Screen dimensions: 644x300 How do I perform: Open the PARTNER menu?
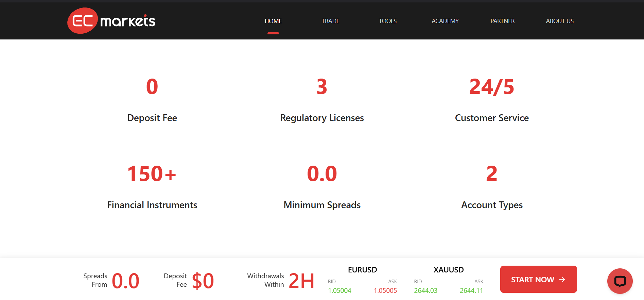502,21
